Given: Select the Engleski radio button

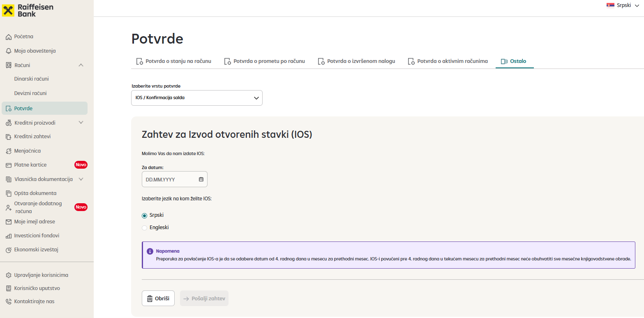Looking at the screenshot, I should 144,228.
